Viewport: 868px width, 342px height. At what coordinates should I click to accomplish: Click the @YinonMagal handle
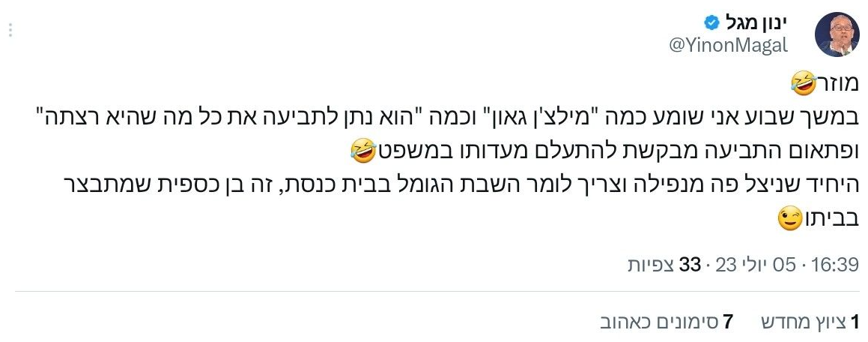tap(728, 46)
